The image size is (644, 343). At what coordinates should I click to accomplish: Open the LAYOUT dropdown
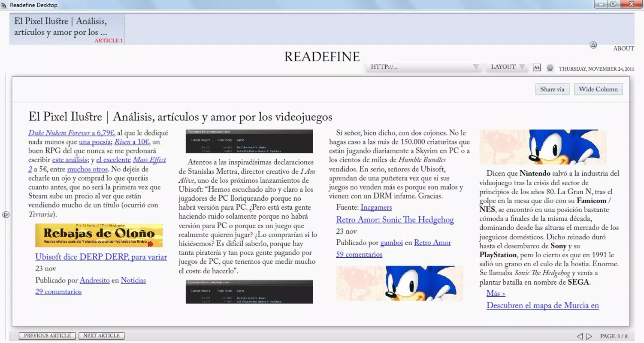pyautogui.click(x=508, y=67)
